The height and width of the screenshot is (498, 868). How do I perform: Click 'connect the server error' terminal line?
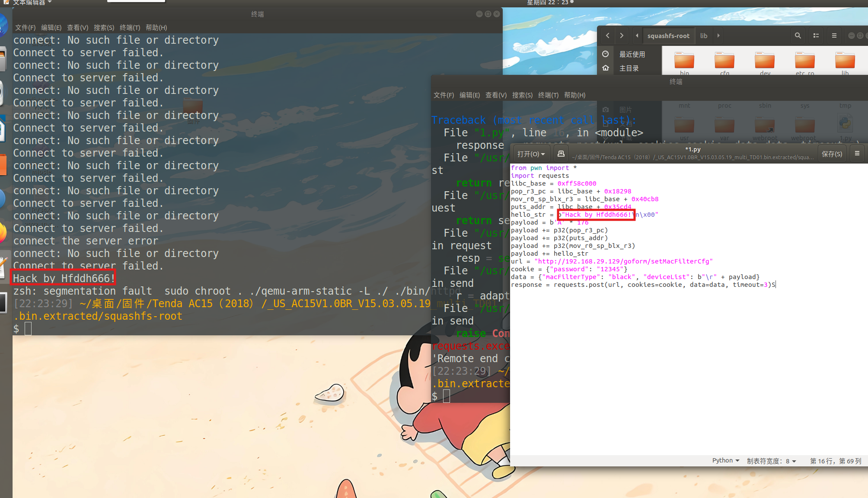[86, 241]
